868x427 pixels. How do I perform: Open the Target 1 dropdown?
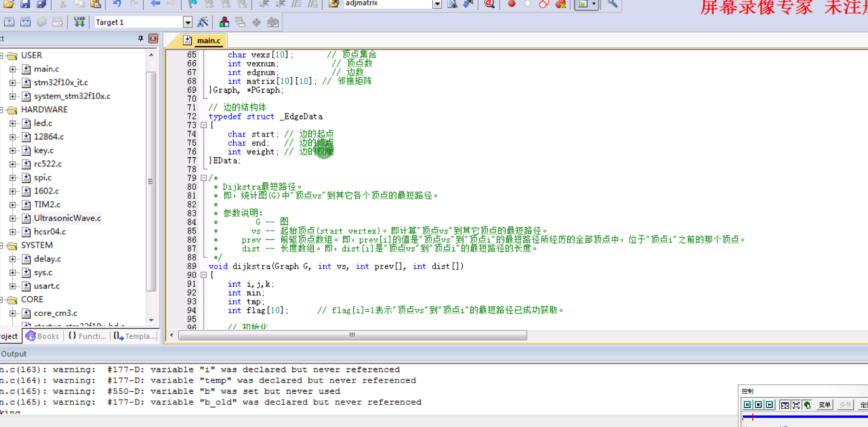pyautogui.click(x=188, y=22)
